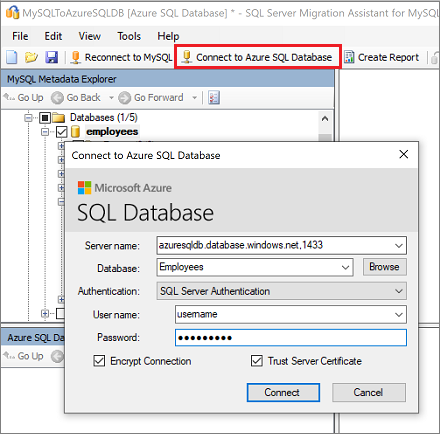Viewport: 440px width, 434px height.
Task: Open the Help menu
Action: point(168,36)
